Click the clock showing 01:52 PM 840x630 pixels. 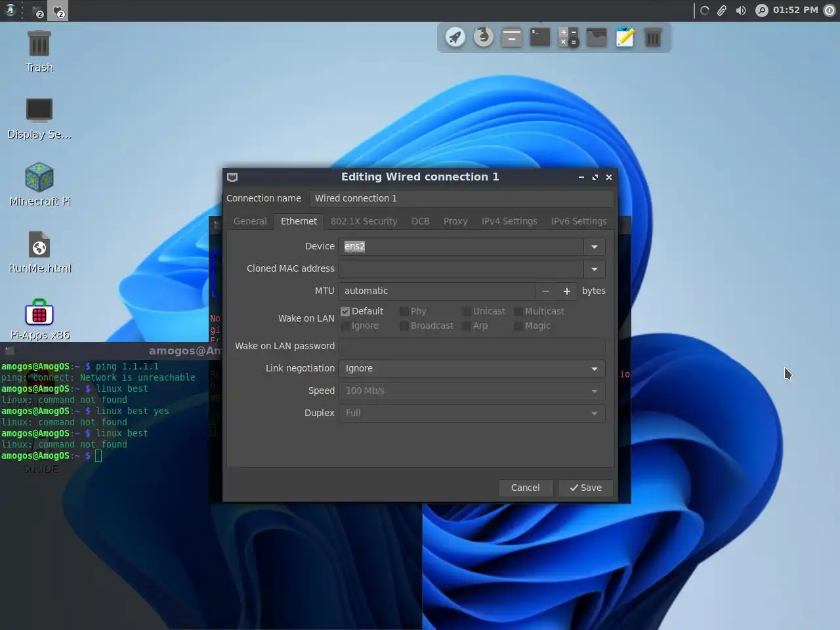pos(795,10)
